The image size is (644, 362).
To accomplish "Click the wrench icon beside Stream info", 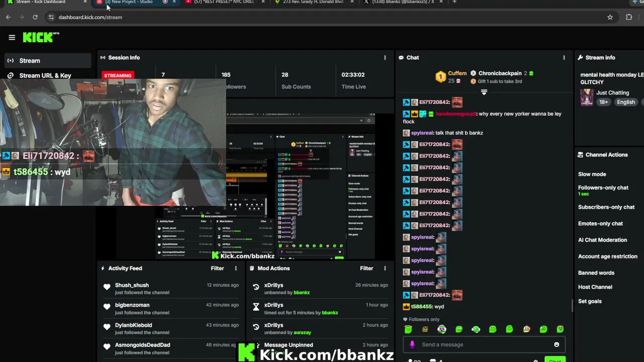I will click(580, 58).
